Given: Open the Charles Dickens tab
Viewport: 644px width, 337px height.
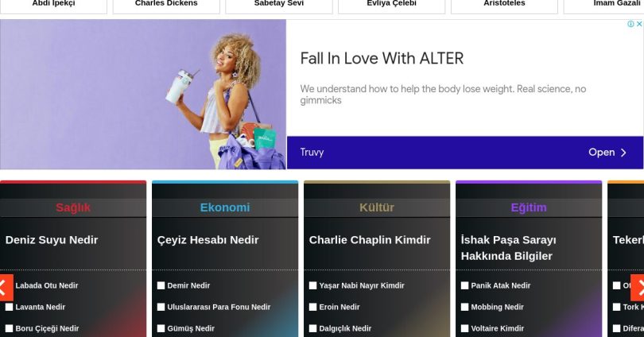Looking at the screenshot, I should point(166,5).
